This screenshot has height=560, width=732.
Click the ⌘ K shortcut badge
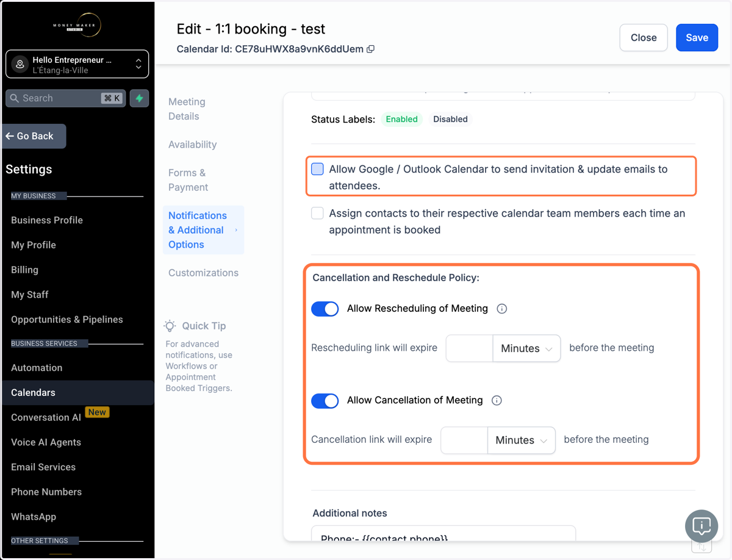112,98
